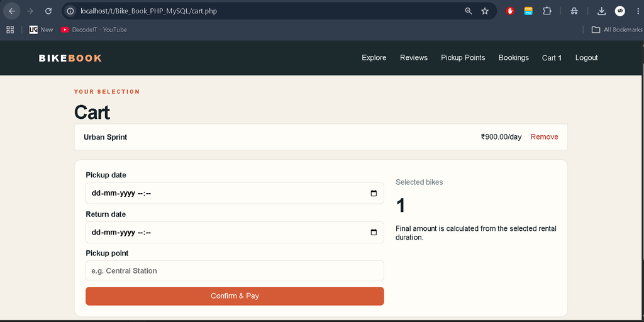
Task: Bookmark this page with the star icon
Action: 485,11
